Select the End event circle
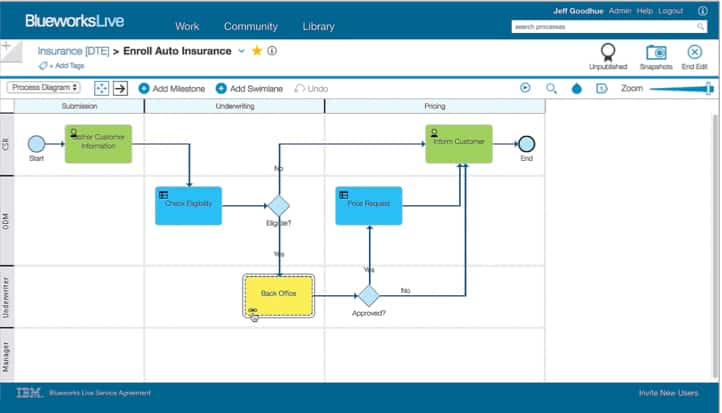Image resolution: width=722 pixels, height=413 pixels. [x=526, y=144]
